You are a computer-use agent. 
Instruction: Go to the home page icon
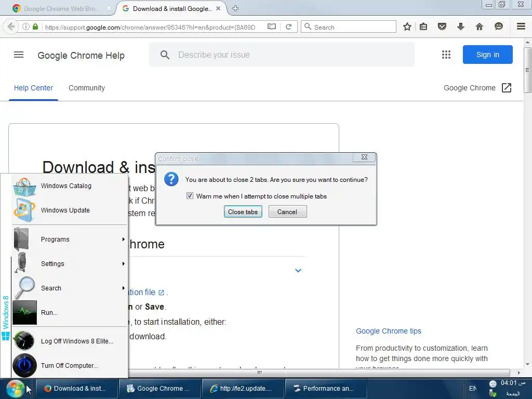(x=479, y=26)
